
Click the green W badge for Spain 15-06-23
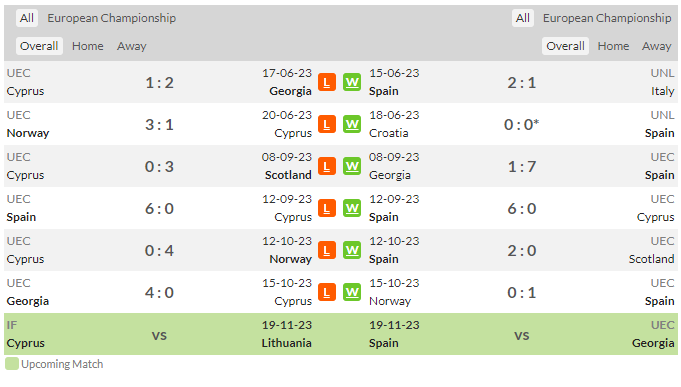(352, 82)
